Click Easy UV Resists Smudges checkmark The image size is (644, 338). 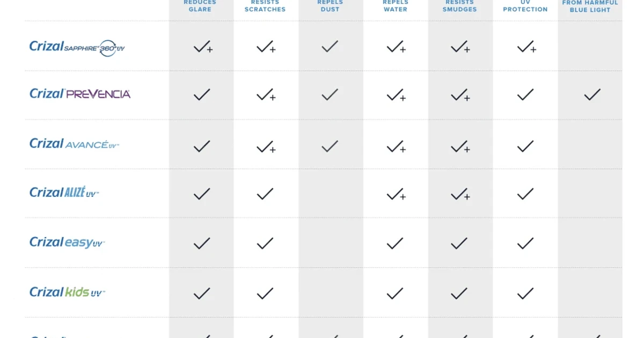[x=459, y=244]
